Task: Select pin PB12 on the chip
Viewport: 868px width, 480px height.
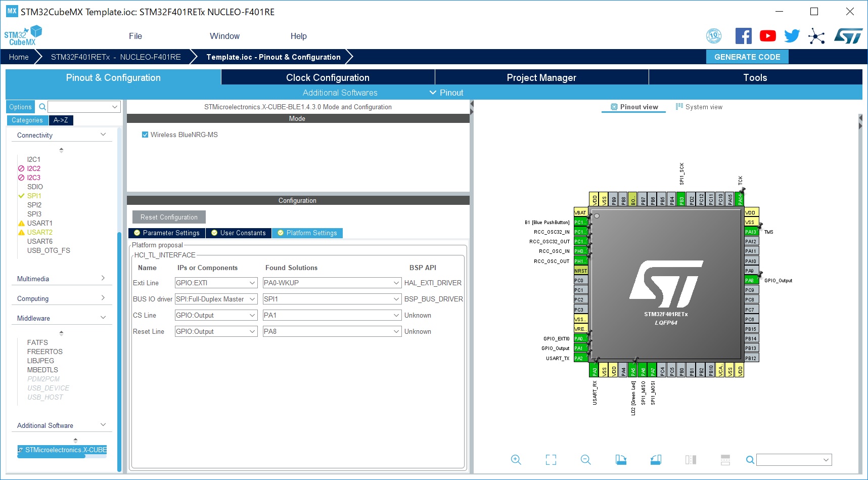Action: pos(751,358)
